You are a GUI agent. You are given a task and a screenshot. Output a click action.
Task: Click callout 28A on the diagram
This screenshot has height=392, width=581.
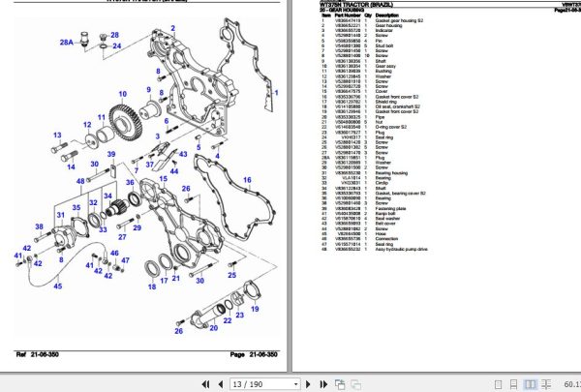[x=67, y=43]
